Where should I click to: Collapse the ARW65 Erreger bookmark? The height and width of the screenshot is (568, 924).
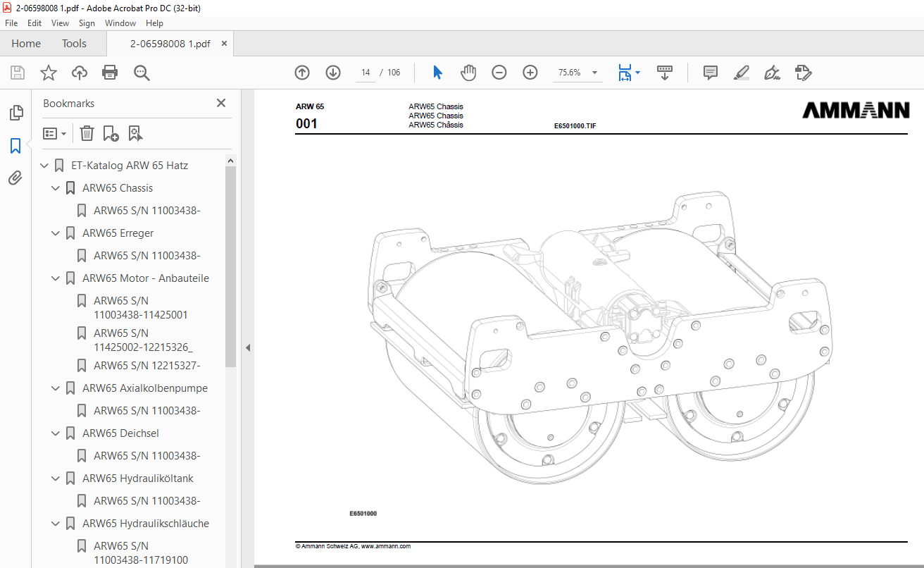tap(56, 233)
